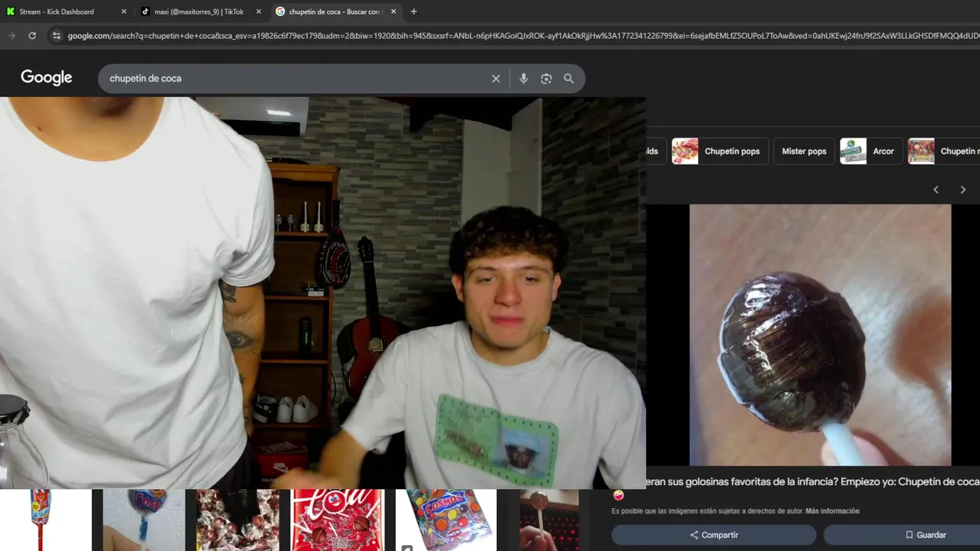The height and width of the screenshot is (551, 980).
Task: Open the Más información copyright link
Action: coord(832,511)
